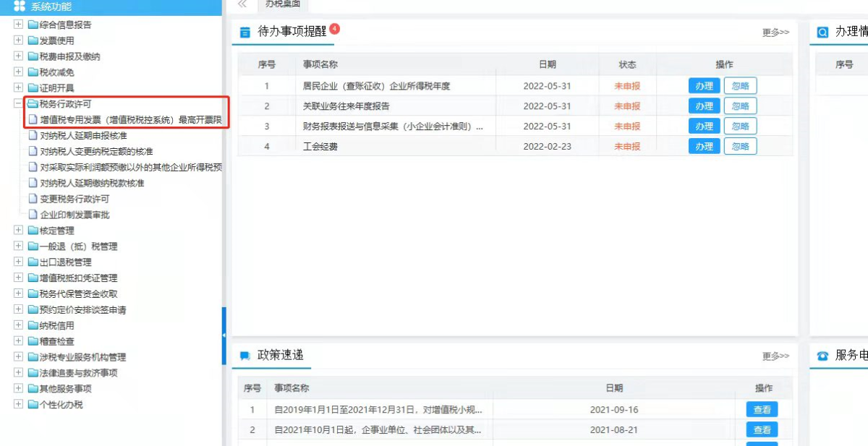Viewport: 868px width, 446px height.
Task: Switch to the 办税桌面 tab
Action: coord(283,4)
